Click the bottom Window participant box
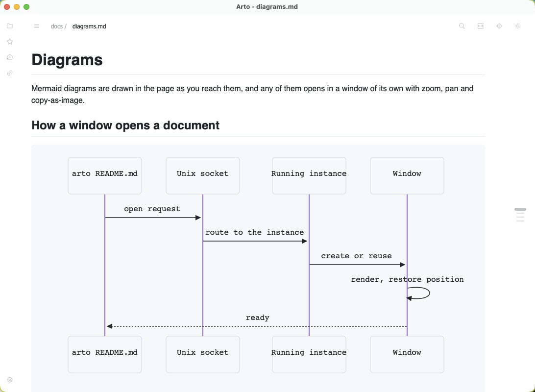Viewport: 535px width, 392px height. (407, 354)
